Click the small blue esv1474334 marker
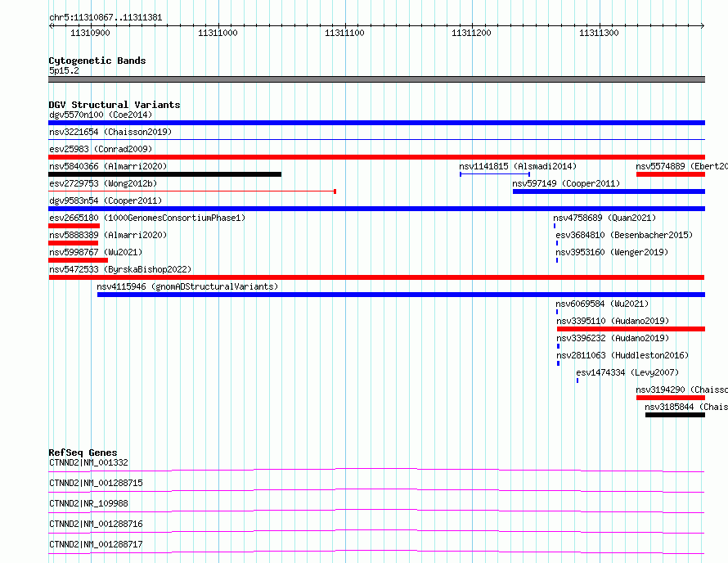728x563 pixels. pyautogui.click(x=577, y=381)
